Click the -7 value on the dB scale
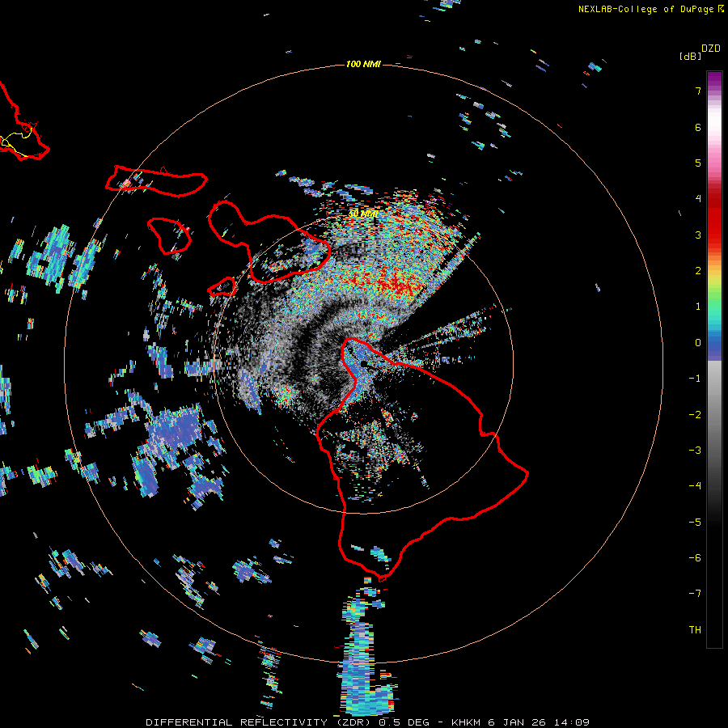 (695, 594)
